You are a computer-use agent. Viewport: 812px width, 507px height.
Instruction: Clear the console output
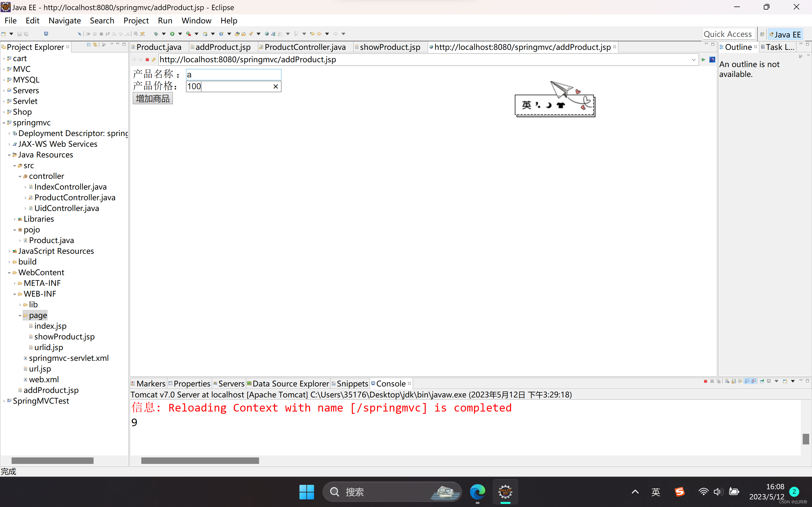coord(727,381)
